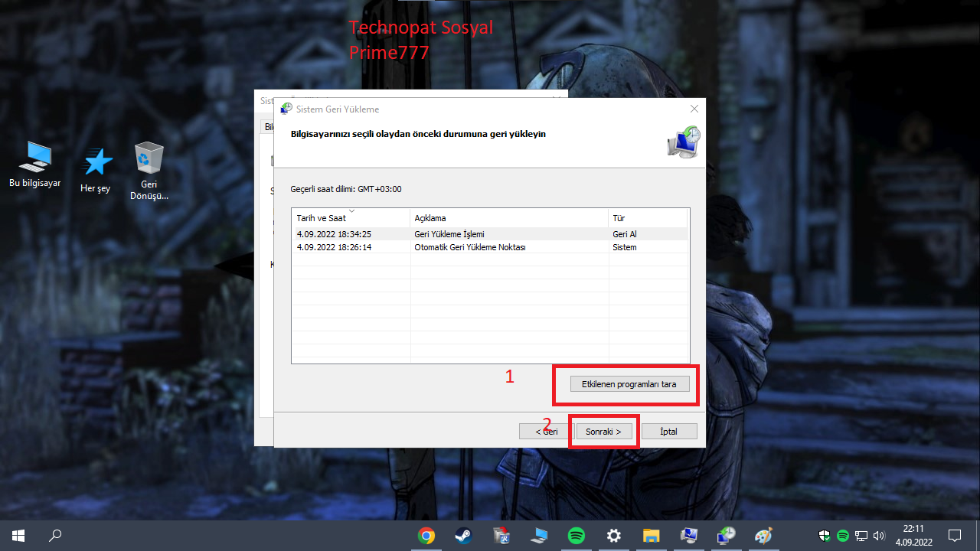Open network status tray icon

click(861, 536)
